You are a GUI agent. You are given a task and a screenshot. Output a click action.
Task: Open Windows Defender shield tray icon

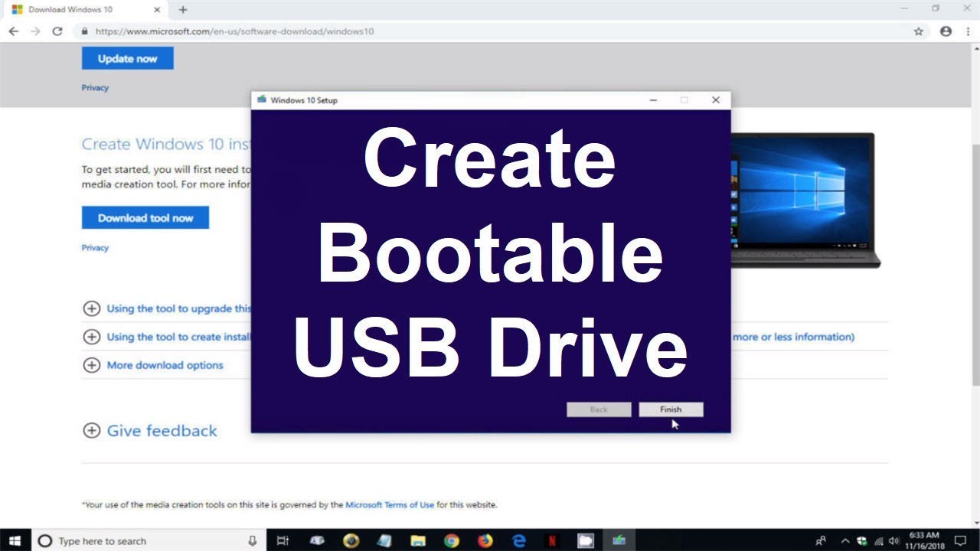coord(862,540)
